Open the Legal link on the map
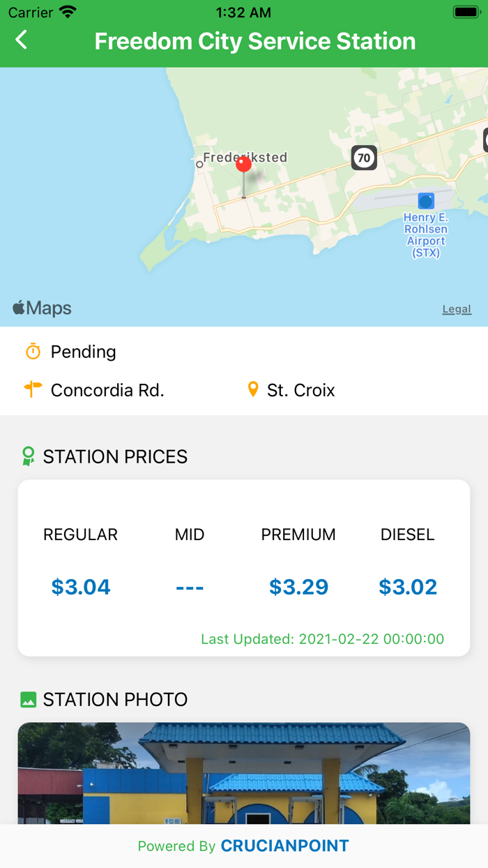The width and height of the screenshot is (488, 868). pos(457,309)
